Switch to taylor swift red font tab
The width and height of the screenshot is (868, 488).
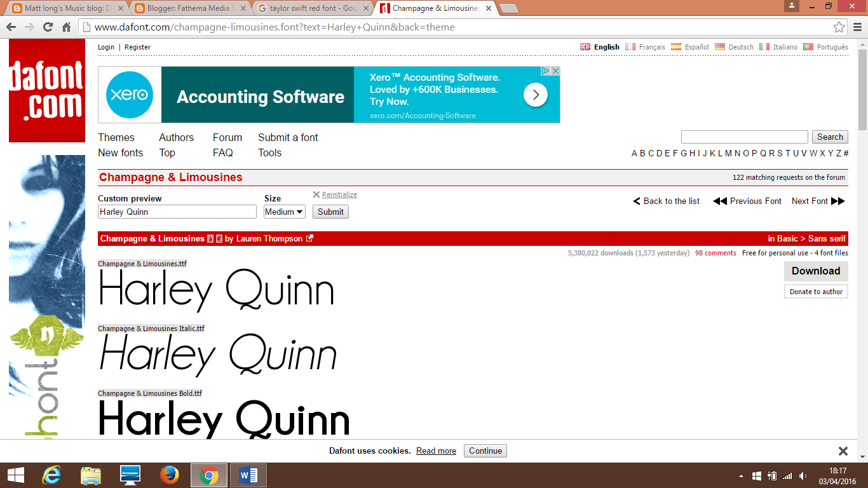pyautogui.click(x=313, y=8)
